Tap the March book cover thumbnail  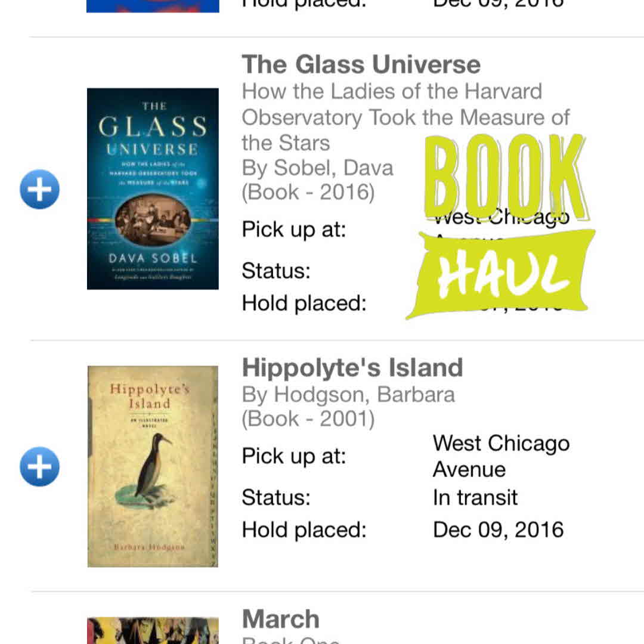[x=153, y=631]
